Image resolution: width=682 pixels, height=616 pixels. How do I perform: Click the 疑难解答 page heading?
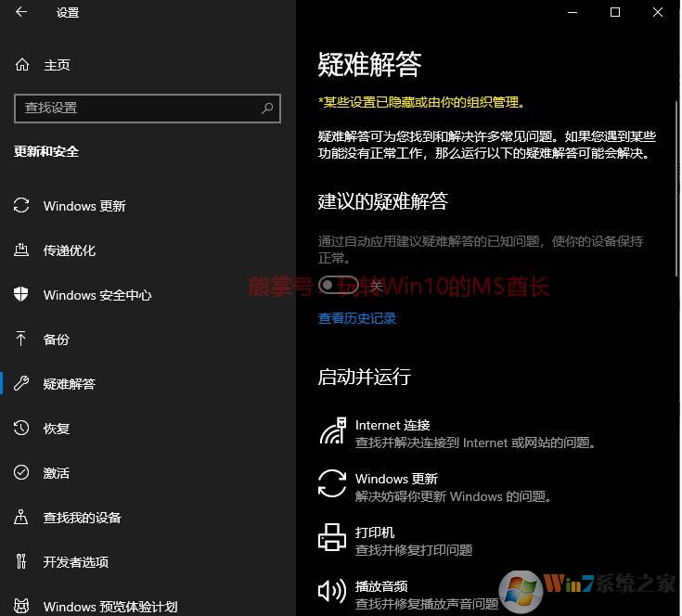coord(369,64)
